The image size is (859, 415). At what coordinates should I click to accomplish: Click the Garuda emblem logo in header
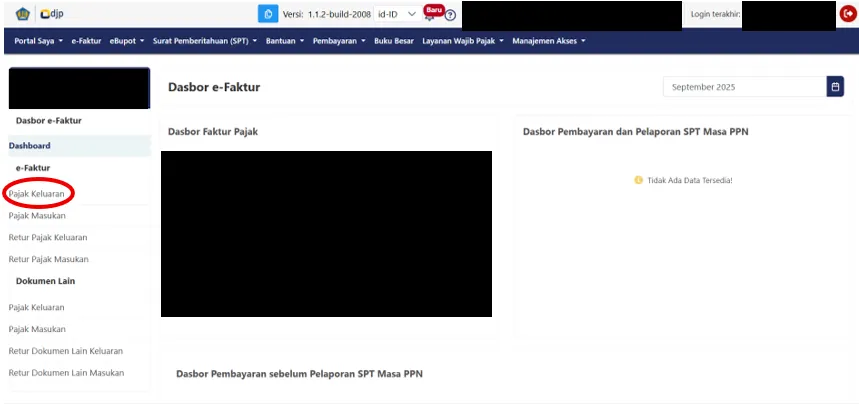point(23,15)
